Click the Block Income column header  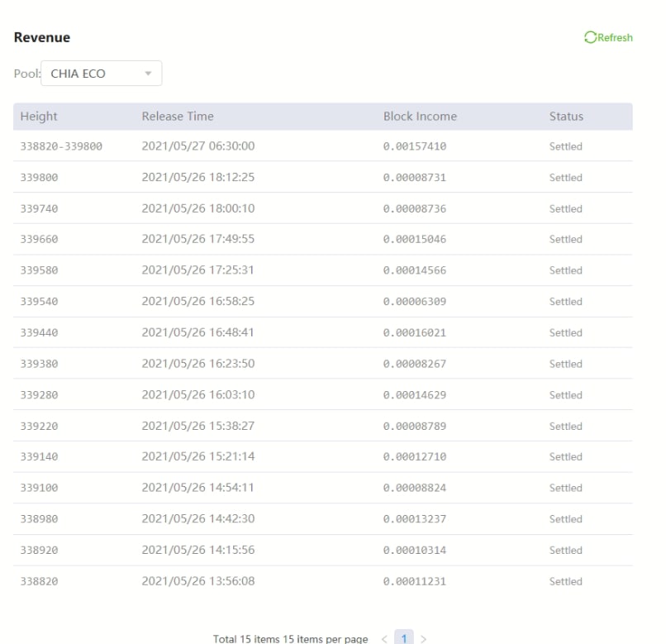(420, 117)
